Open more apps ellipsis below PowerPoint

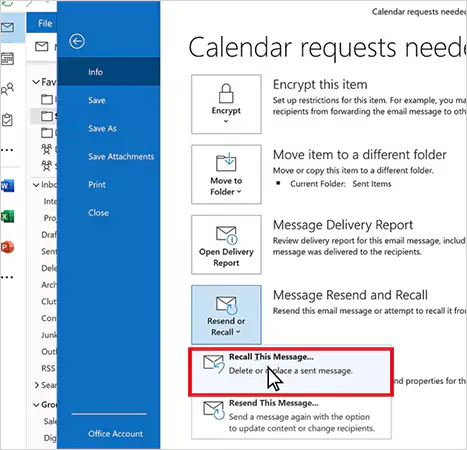pyautogui.click(x=7, y=277)
